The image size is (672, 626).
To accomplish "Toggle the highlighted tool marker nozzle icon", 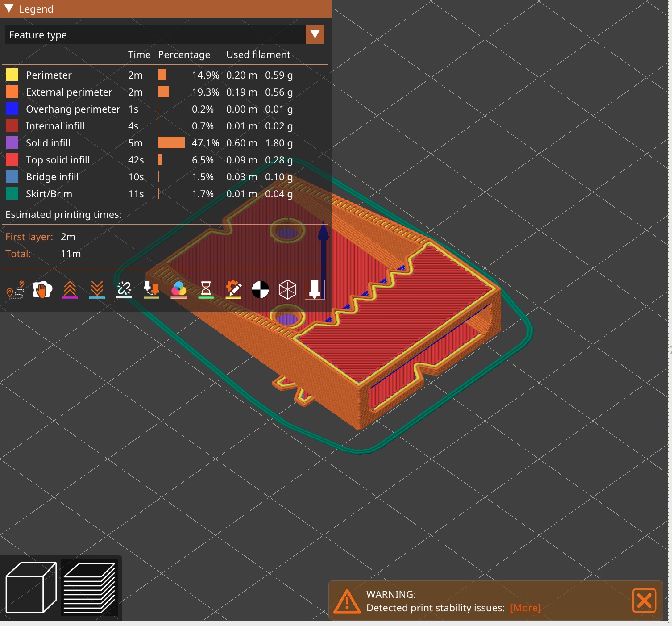I will [315, 289].
